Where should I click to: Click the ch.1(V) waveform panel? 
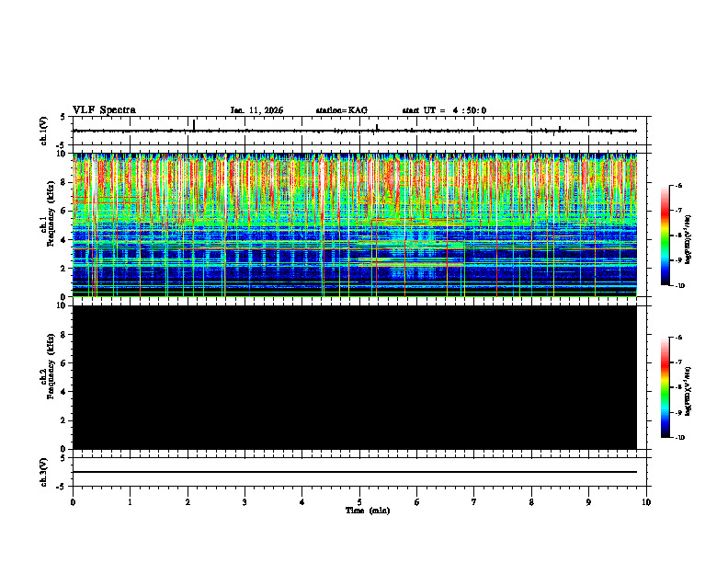point(361,131)
